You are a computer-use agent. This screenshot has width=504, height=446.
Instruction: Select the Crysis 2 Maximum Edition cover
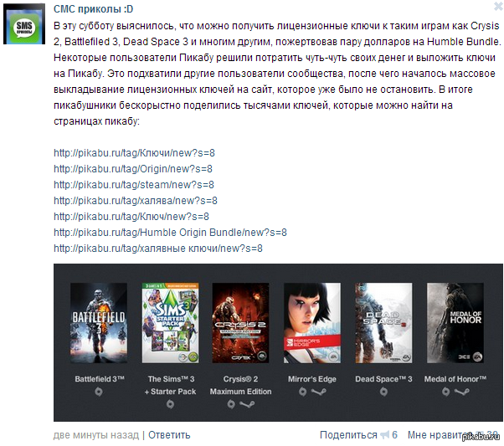[240, 323]
